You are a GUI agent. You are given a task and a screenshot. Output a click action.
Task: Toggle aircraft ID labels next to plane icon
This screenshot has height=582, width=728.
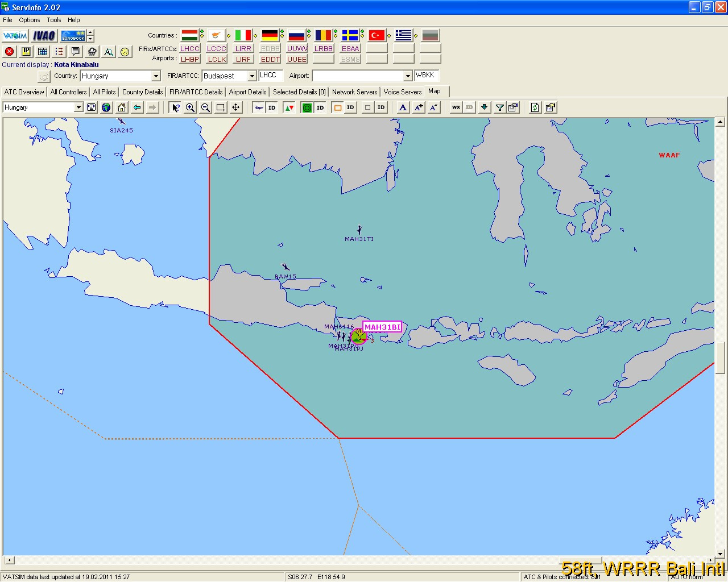pos(272,107)
